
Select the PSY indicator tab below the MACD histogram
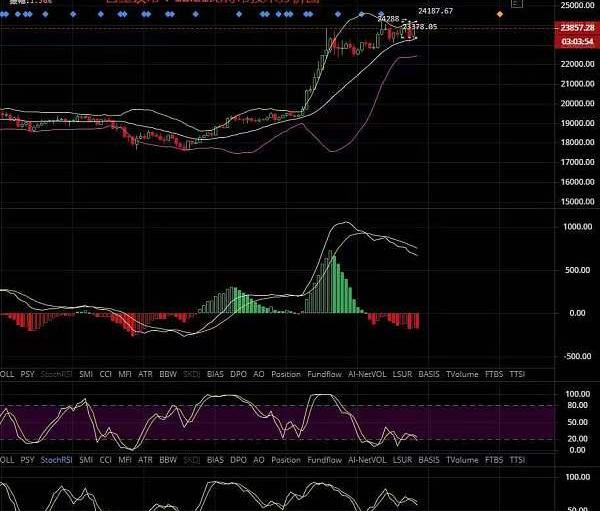coord(27,373)
